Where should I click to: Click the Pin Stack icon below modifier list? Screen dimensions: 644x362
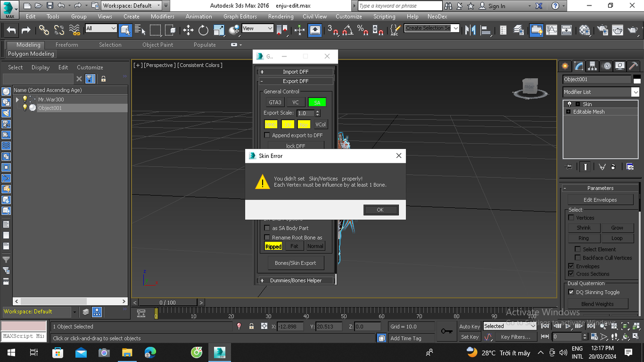click(569, 166)
